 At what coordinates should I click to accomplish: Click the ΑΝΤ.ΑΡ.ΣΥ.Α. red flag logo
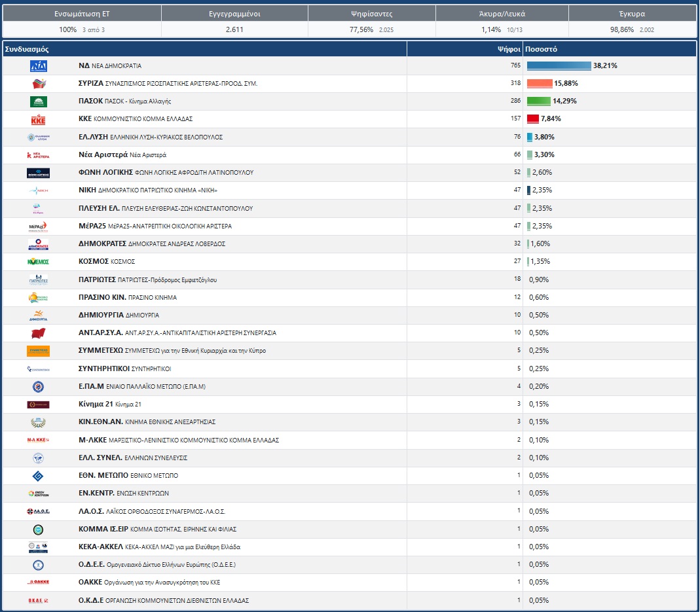pyautogui.click(x=39, y=333)
